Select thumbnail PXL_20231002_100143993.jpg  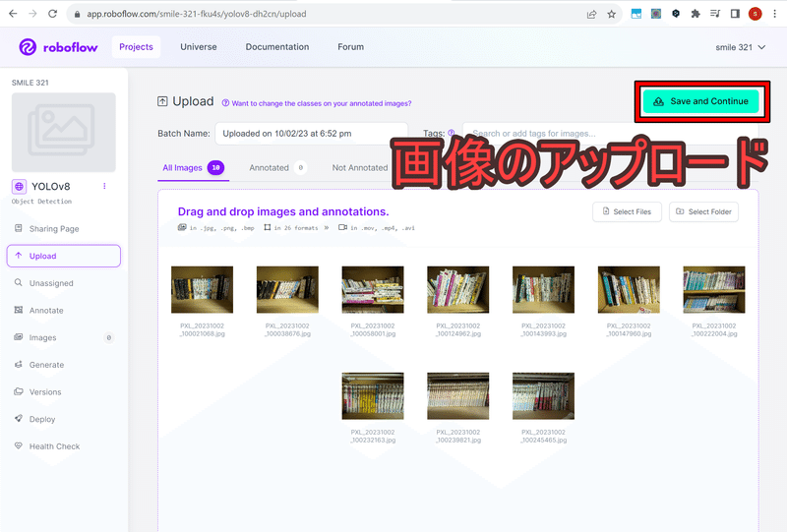pyautogui.click(x=544, y=289)
